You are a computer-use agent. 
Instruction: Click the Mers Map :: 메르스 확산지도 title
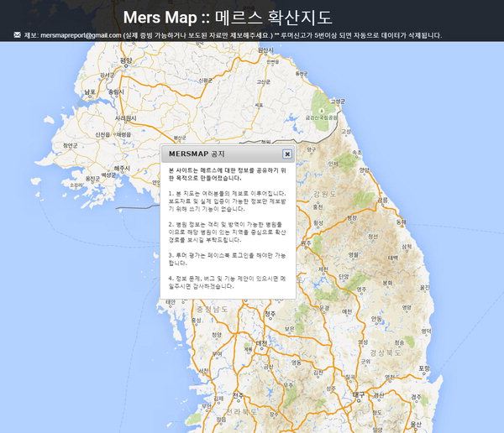(x=228, y=18)
